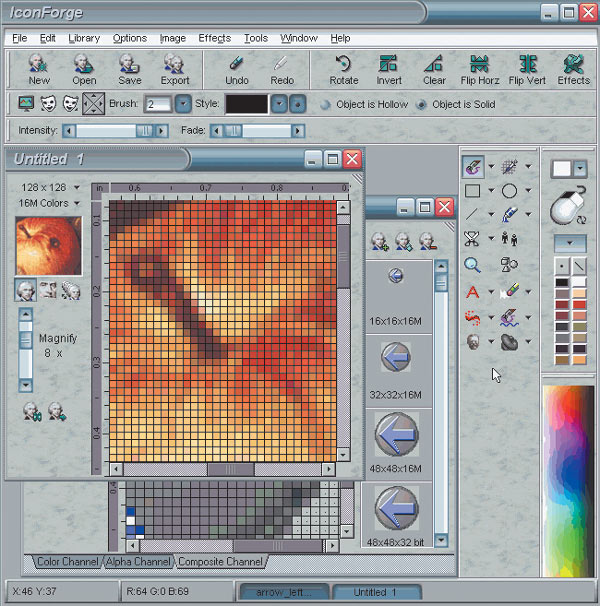Click the Redo toolbar icon

(x=282, y=69)
